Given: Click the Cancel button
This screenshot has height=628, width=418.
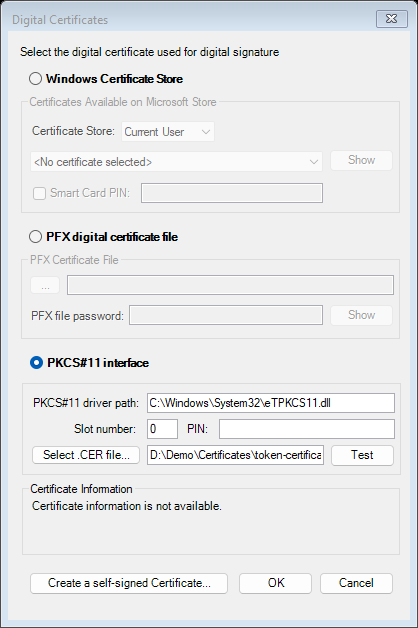Looking at the screenshot, I should pyautogui.click(x=356, y=583).
